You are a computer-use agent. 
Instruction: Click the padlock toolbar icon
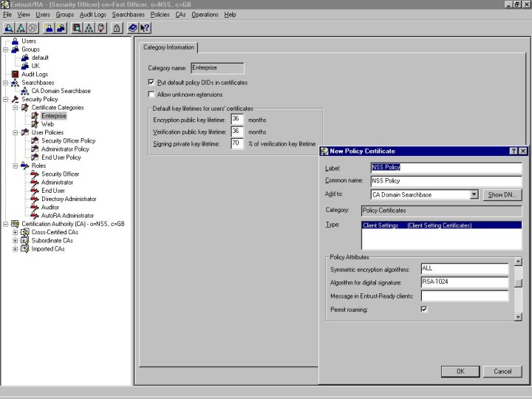tap(117, 28)
